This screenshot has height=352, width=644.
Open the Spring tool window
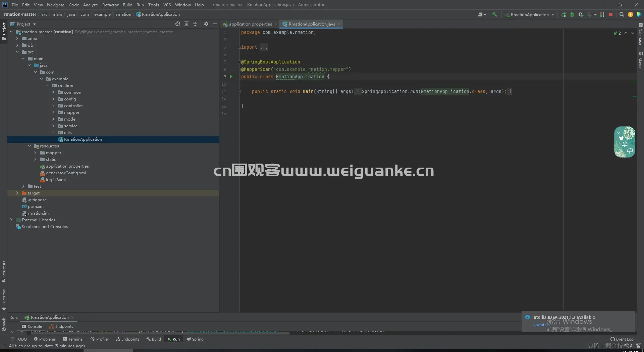195,339
